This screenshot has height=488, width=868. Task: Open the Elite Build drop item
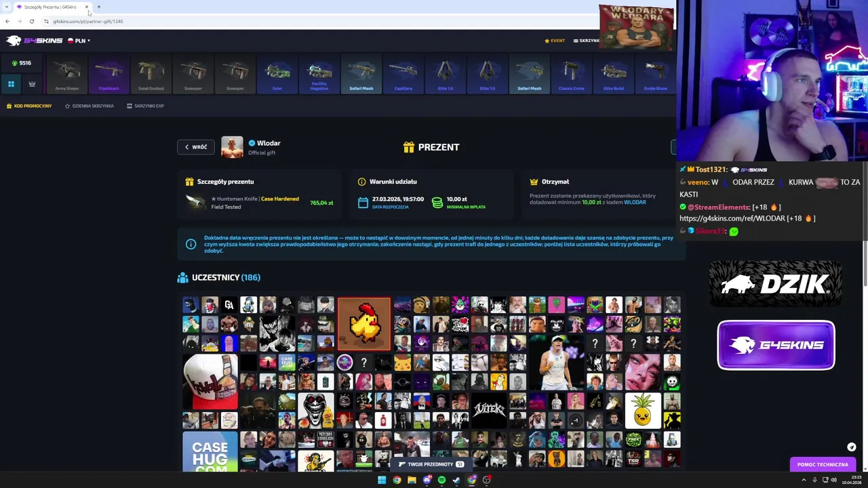(x=614, y=75)
